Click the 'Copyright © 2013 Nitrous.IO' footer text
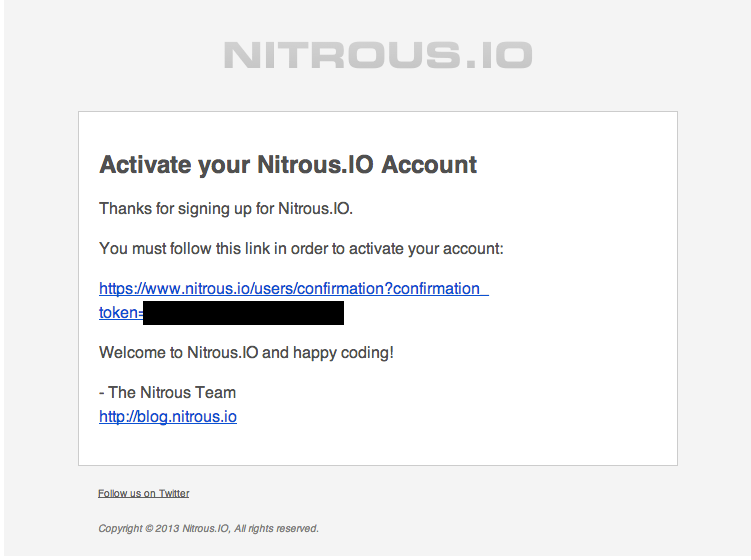Image resolution: width=751 pixels, height=560 pixels. coord(208,528)
